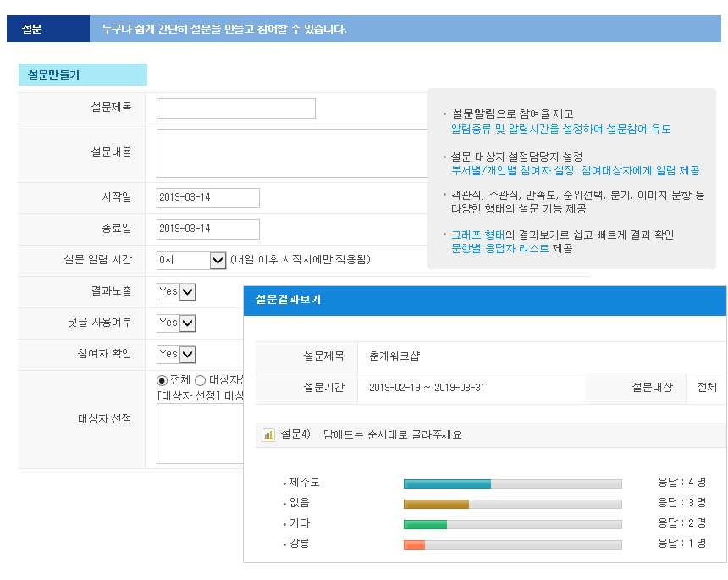Viewport: 728px width, 580px height.
Task: Click the 문항별 응답자 리스트 link
Action: click(x=500, y=248)
